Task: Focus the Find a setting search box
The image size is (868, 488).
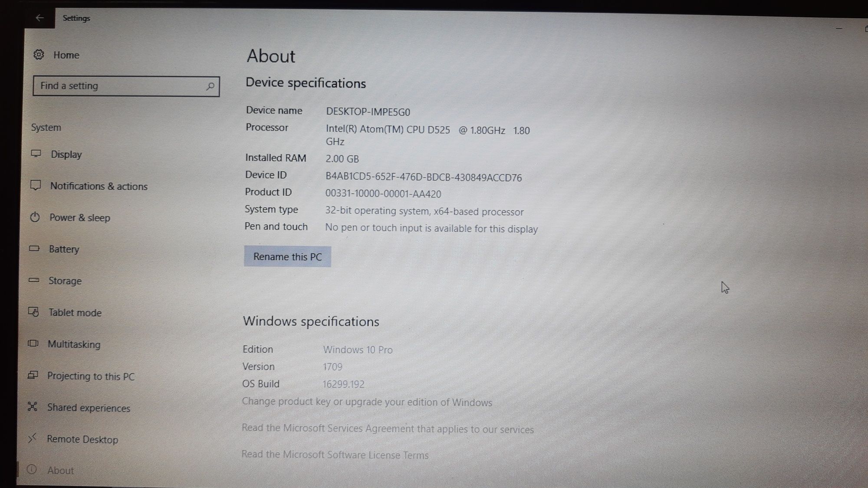Action: pos(126,86)
